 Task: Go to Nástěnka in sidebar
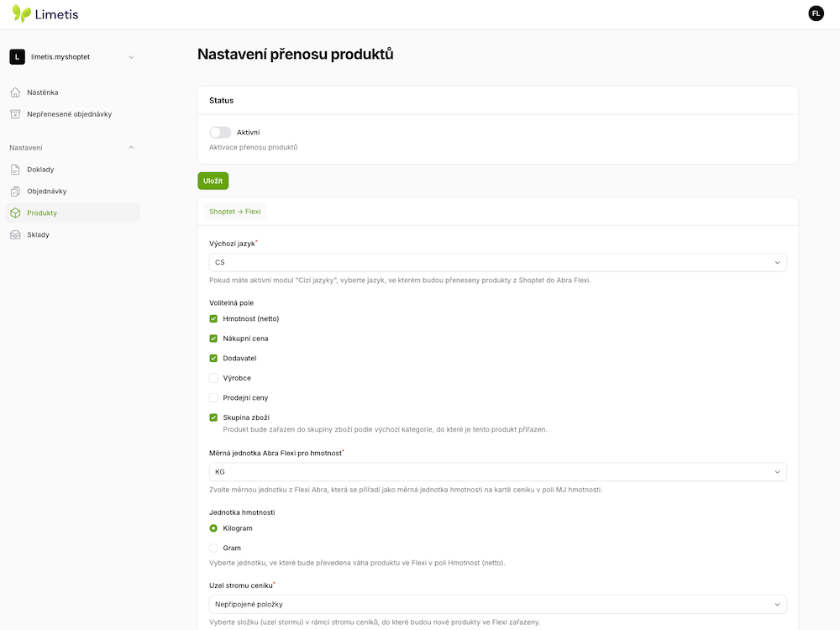[x=72, y=92]
